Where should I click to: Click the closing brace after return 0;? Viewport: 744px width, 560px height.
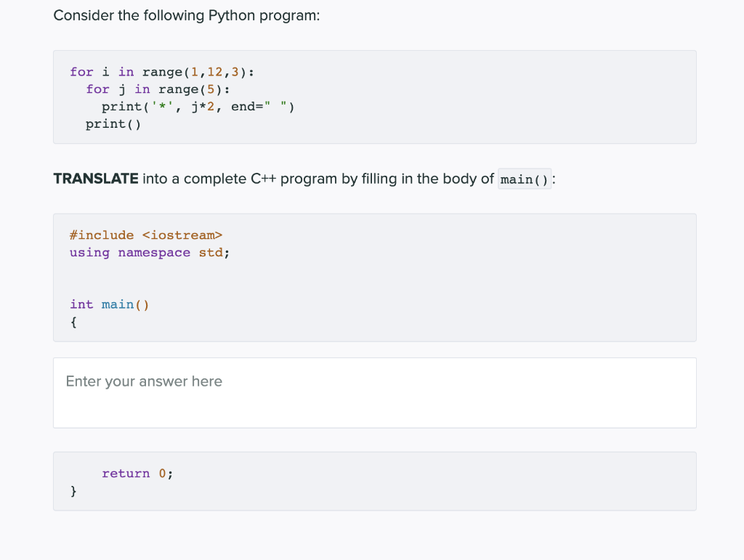tap(73, 491)
